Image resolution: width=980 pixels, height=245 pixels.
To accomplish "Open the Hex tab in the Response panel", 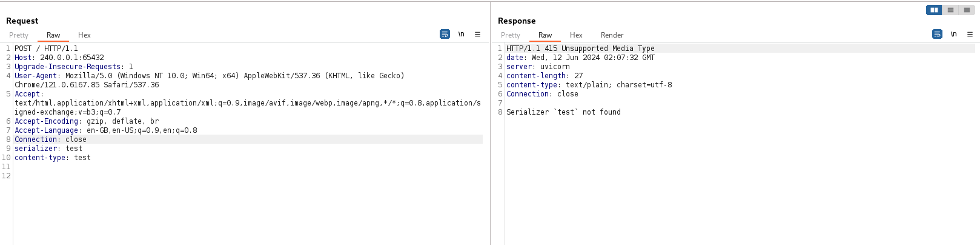I will tap(576, 35).
